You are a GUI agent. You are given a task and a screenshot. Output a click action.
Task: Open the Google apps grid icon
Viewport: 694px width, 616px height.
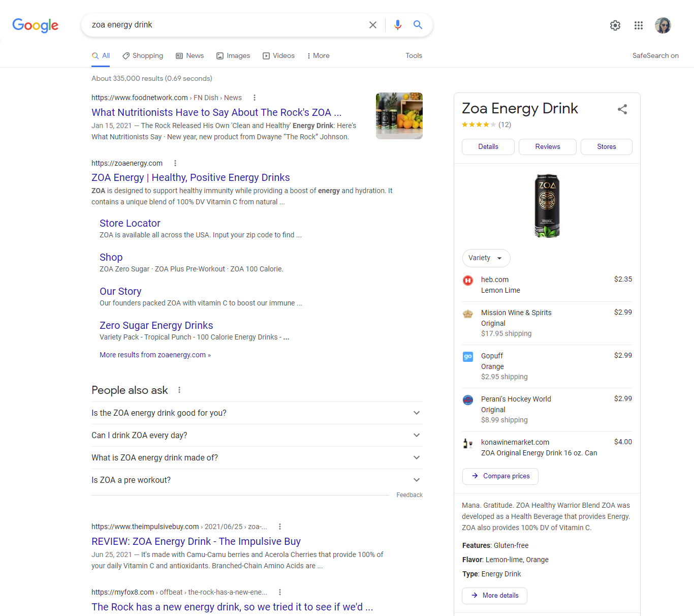pyautogui.click(x=639, y=25)
